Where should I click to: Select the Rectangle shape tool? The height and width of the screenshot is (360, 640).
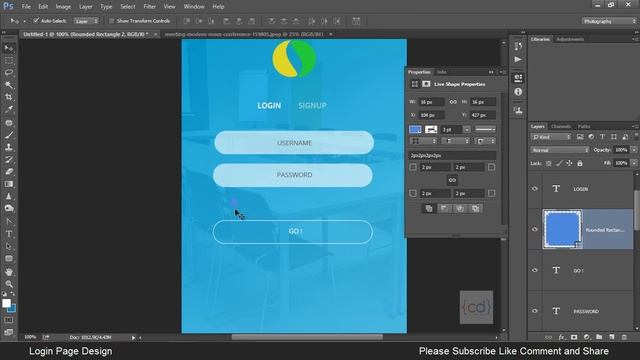pos(9,259)
